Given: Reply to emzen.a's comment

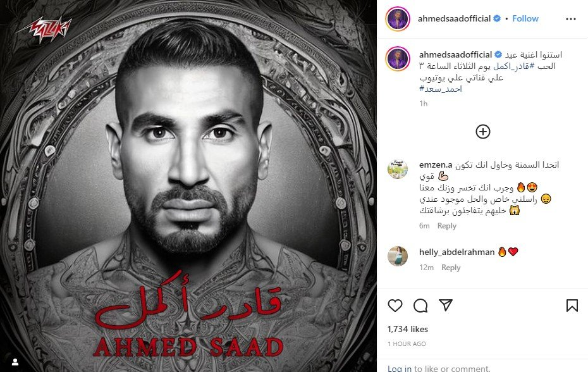Looking at the screenshot, I should click(446, 226).
